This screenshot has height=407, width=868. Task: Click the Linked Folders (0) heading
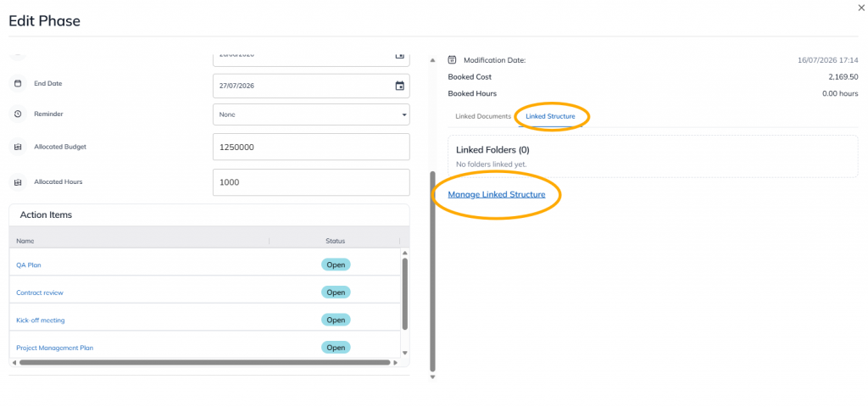(x=492, y=150)
